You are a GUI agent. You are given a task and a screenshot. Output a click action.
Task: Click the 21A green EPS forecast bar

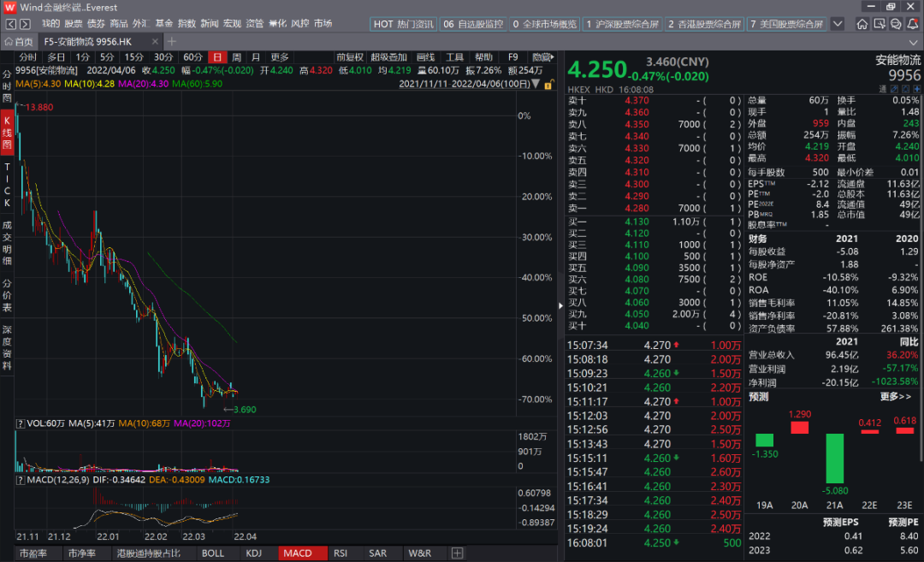click(x=834, y=458)
